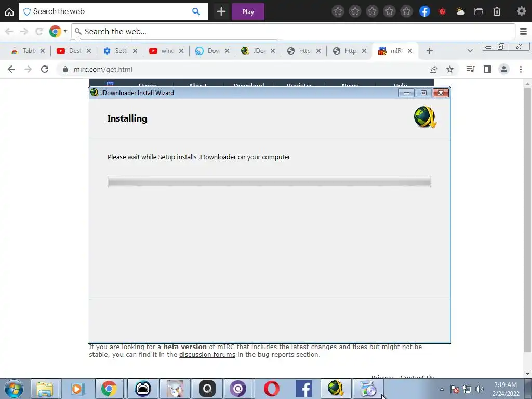Image resolution: width=532 pixels, height=399 pixels.
Task: Minimize the JDownloader Install Wizard
Action: (x=406, y=93)
